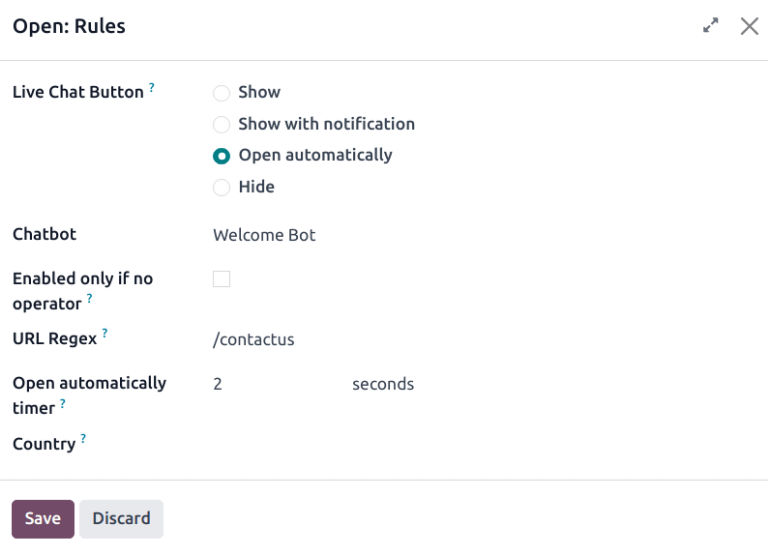
Task: Click the Country field help icon
Action: (x=83, y=438)
